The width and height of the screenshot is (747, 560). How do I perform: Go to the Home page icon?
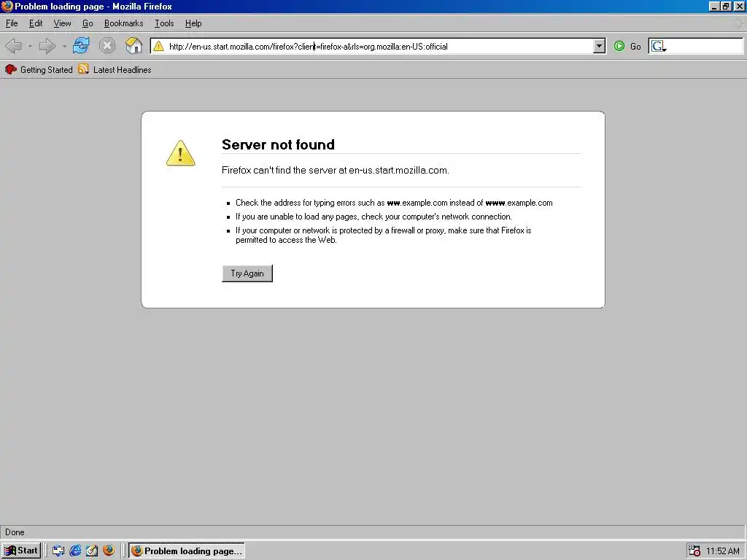(134, 46)
